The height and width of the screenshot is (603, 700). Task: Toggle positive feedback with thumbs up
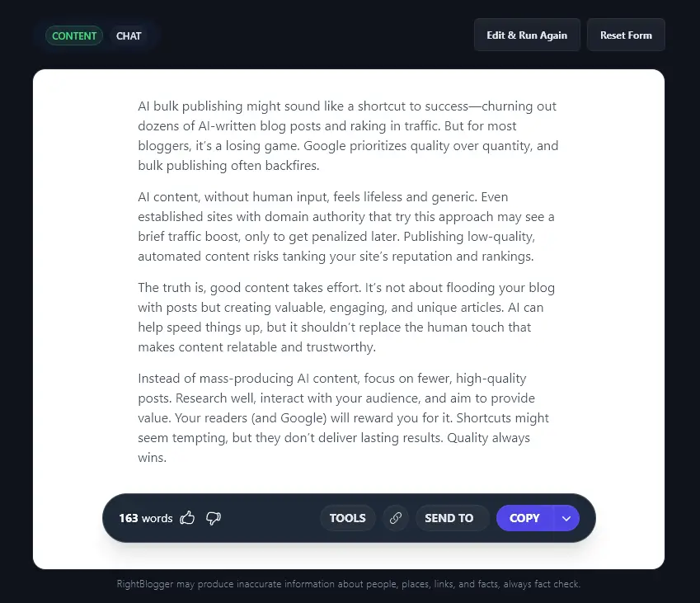click(x=187, y=517)
